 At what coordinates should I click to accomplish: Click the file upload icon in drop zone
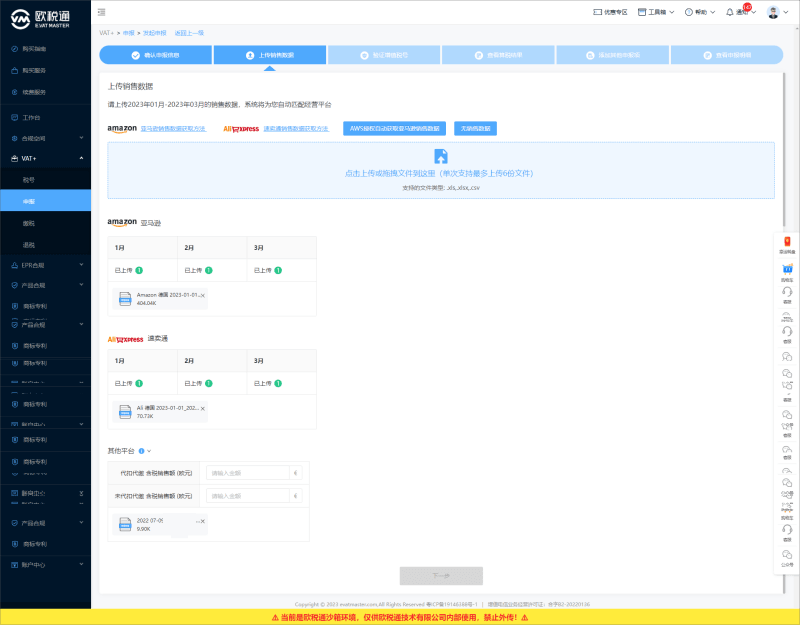point(441,156)
